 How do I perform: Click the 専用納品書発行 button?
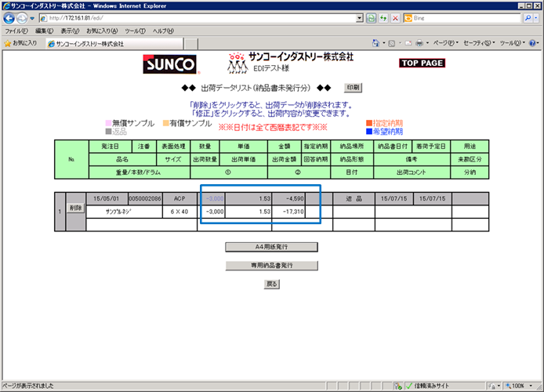pyautogui.click(x=271, y=265)
